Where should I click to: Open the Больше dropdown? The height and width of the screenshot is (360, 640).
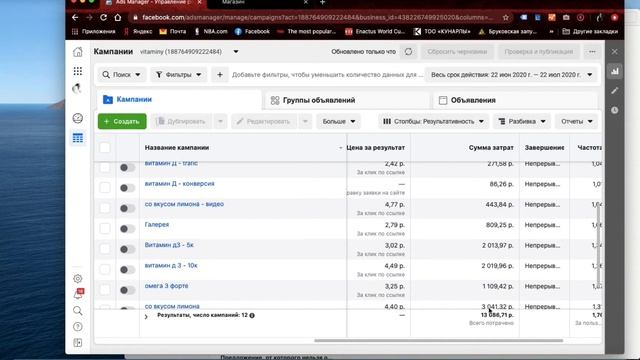[339, 121]
